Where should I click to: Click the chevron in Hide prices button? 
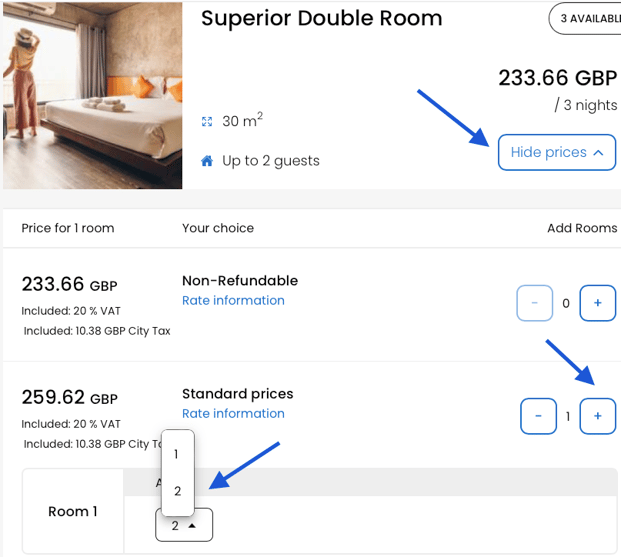pyautogui.click(x=598, y=153)
